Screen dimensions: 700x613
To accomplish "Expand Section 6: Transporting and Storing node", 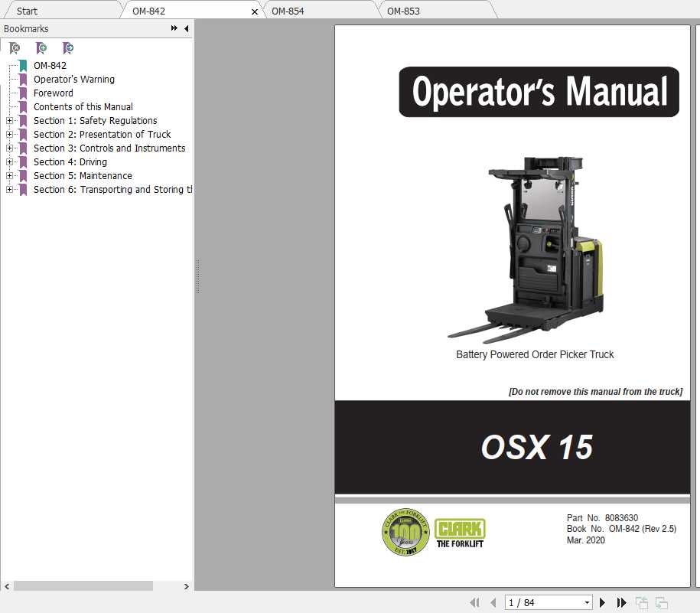I will pos(9,190).
